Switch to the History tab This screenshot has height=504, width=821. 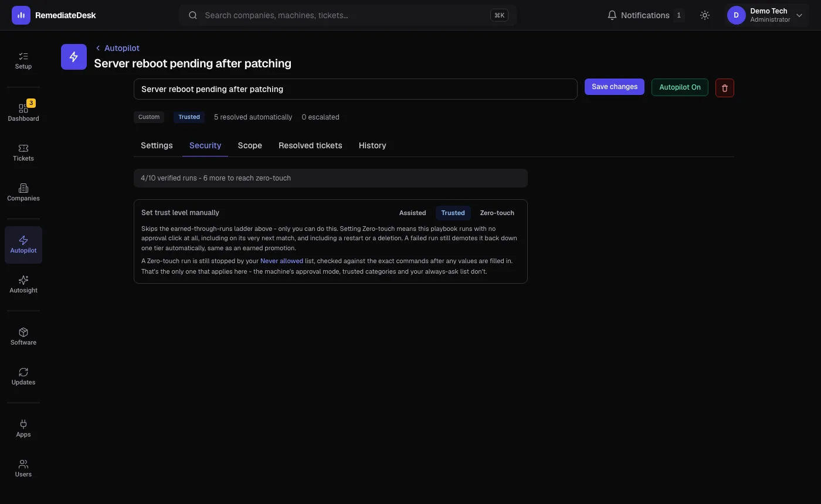click(372, 145)
